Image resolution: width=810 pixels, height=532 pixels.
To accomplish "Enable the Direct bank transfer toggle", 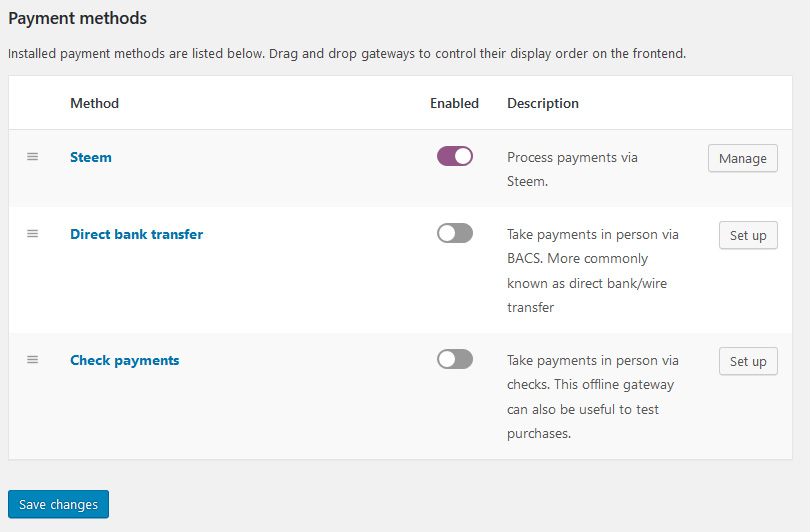I will point(455,233).
